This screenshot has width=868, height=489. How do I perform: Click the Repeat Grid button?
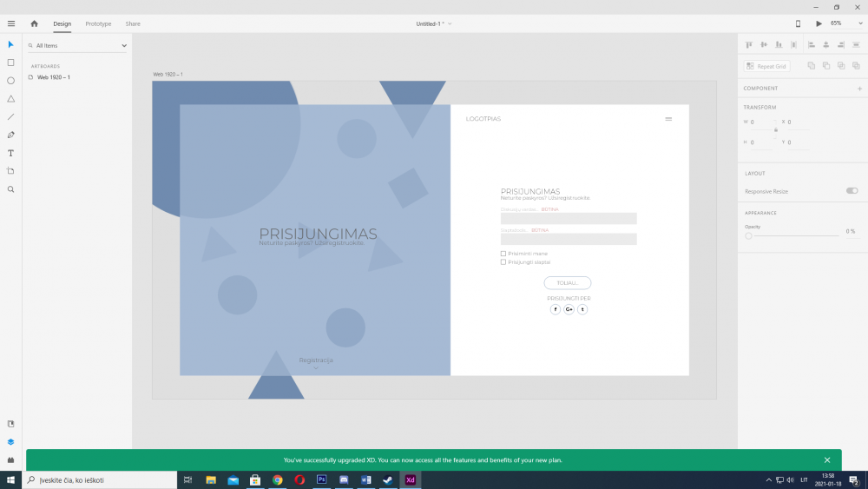pos(766,66)
